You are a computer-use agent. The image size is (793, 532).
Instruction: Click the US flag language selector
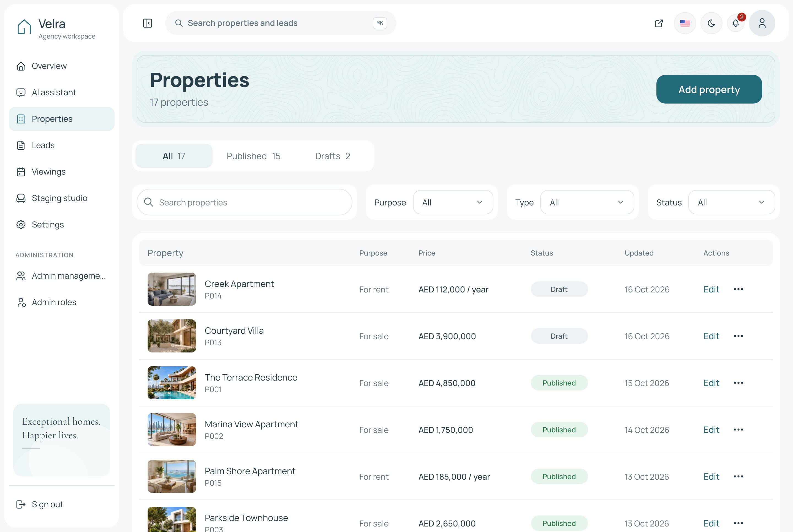(685, 23)
